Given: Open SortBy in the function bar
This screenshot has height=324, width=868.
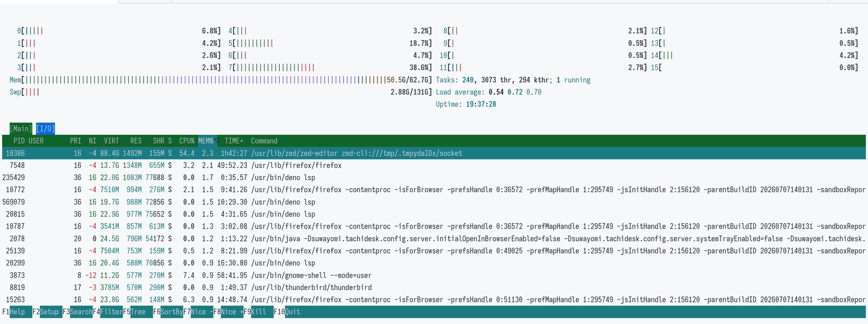Looking at the screenshot, I should tap(168, 312).
